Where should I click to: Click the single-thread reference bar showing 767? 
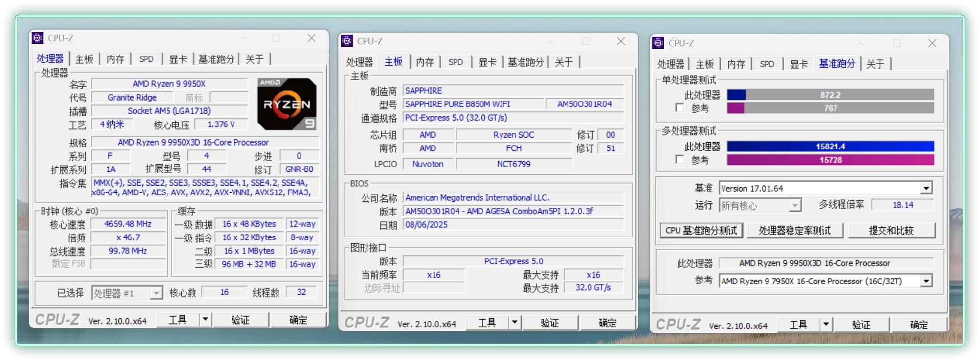coord(830,108)
